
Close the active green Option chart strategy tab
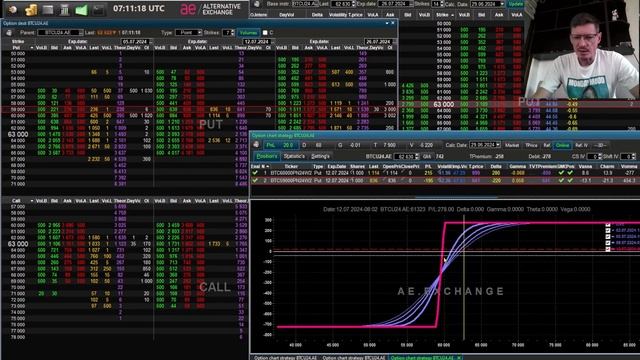coord(459,358)
